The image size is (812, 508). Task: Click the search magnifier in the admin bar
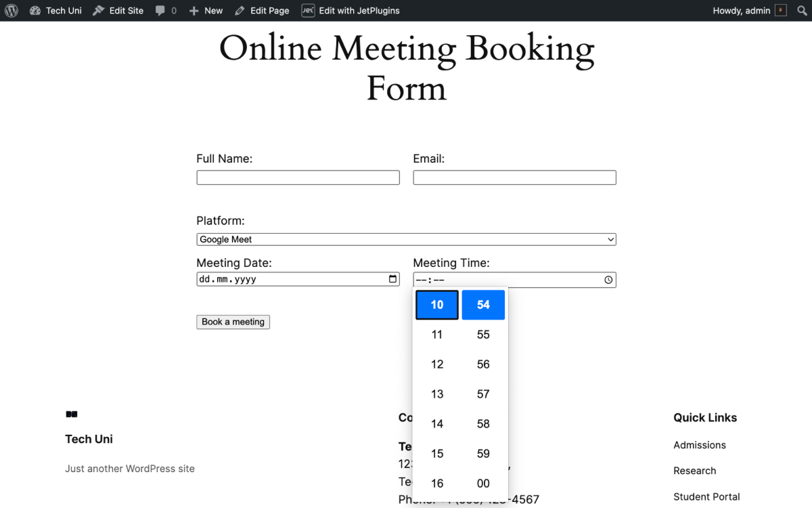pos(802,10)
